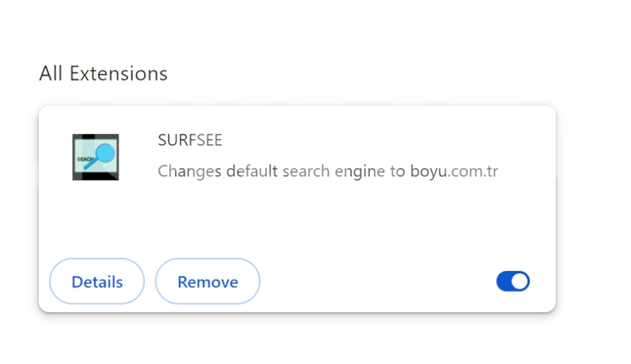Click the Details pill button label
Screen dimensions: 631x364
[97, 282]
